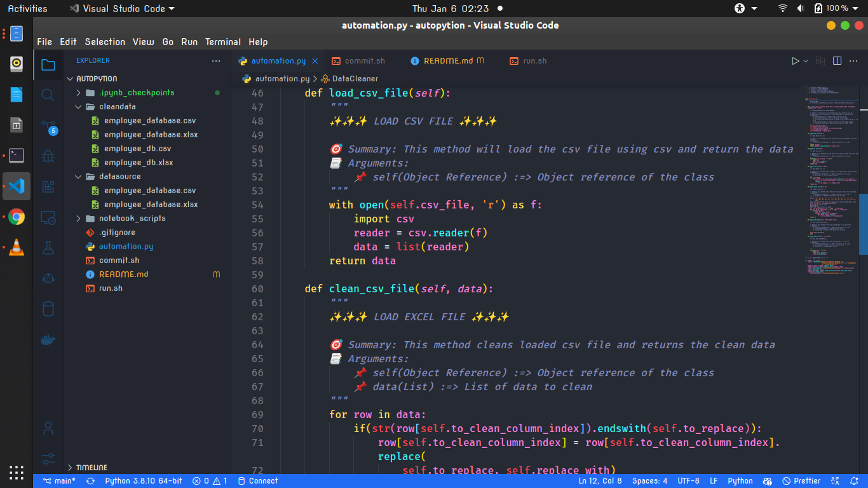Toggle Python language mode in status bar
Screen dimensions: 868x488
pos(740,481)
